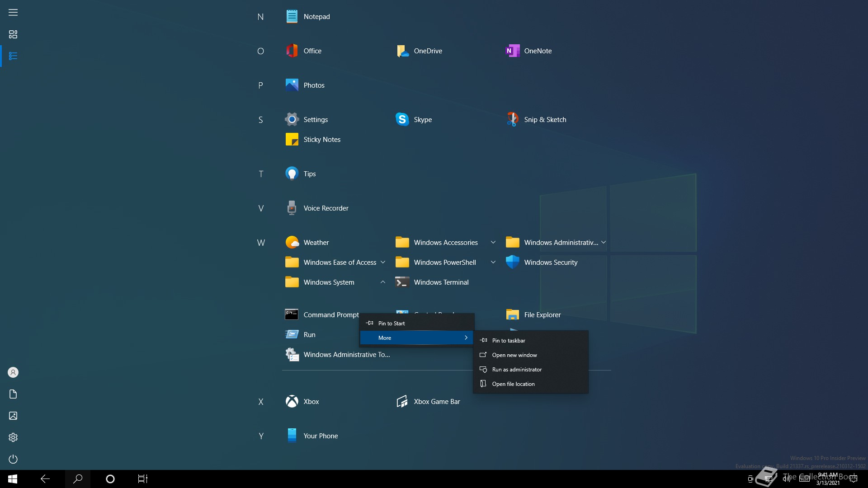
Task: Open OneDrive from the app list
Action: coord(419,51)
